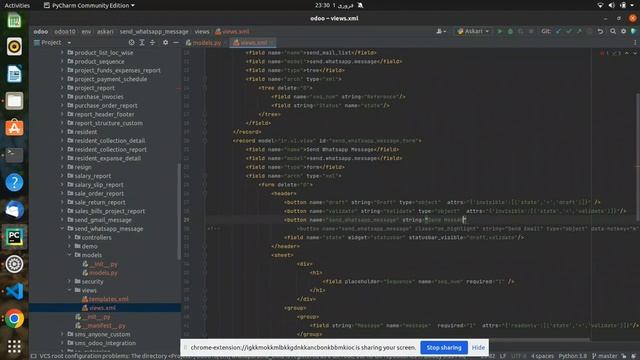Viewport: 640px width, 360px height.
Task: Click 'send_whatsapp_message' breadcrumb segment
Action: [154, 31]
